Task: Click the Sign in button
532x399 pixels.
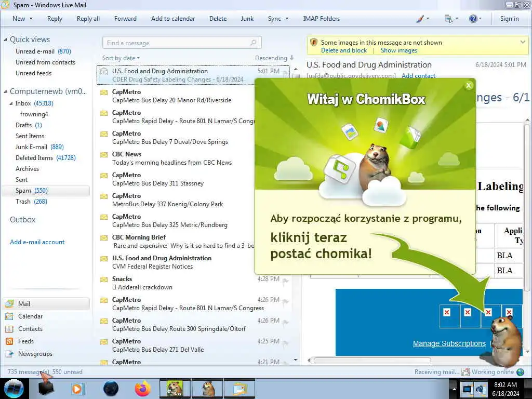Action: click(x=509, y=19)
